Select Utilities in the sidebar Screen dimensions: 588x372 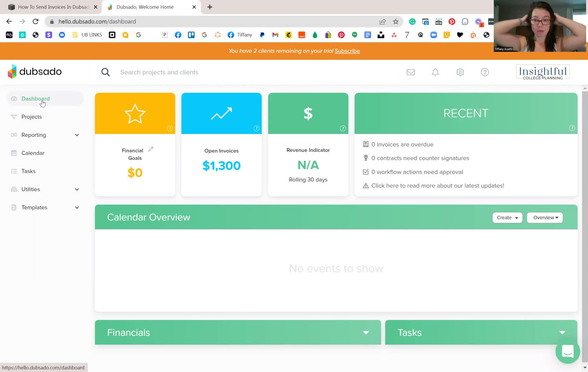[x=31, y=189]
